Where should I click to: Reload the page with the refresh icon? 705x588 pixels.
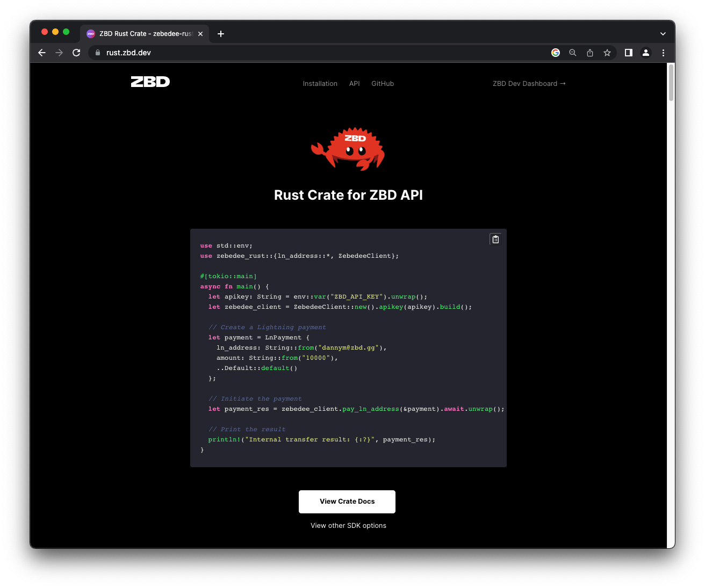pyautogui.click(x=76, y=53)
